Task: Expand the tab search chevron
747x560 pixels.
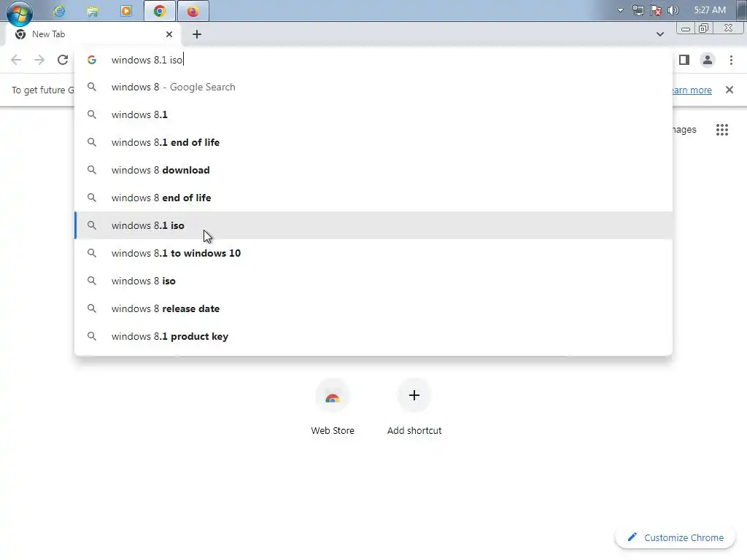Action: tap(659, 34)
